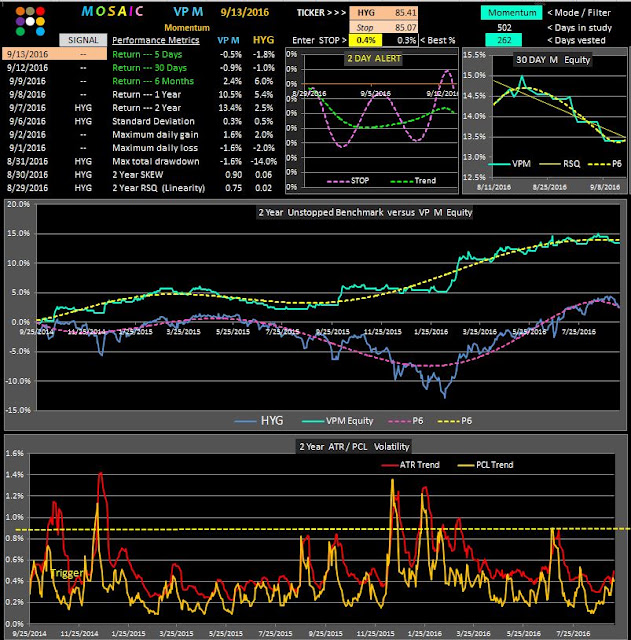Click the Return --- 6 Months metric label
Viewport: 631px width, 640px height.
(153, 81)
